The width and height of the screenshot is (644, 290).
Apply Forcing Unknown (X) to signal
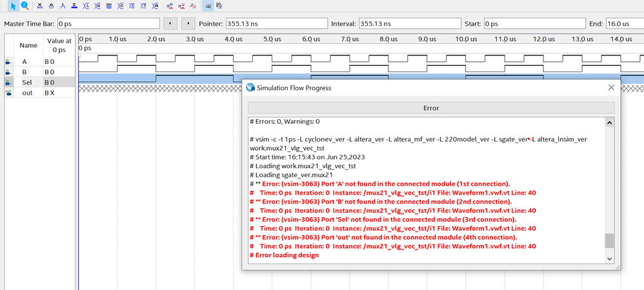point(40,6)
